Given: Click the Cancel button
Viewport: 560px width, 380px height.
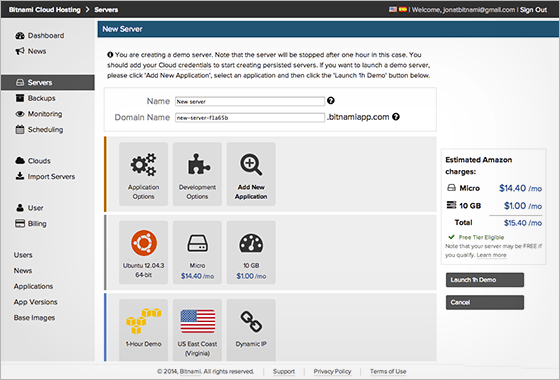Looking at the screenshot, I should (485, 302).
